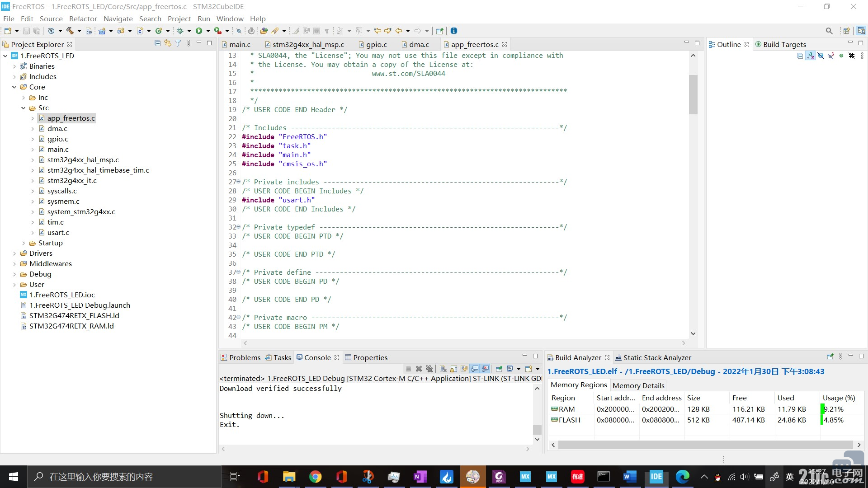Expand the Binaries tree node
868x488 pixels.
click(14, 66)
